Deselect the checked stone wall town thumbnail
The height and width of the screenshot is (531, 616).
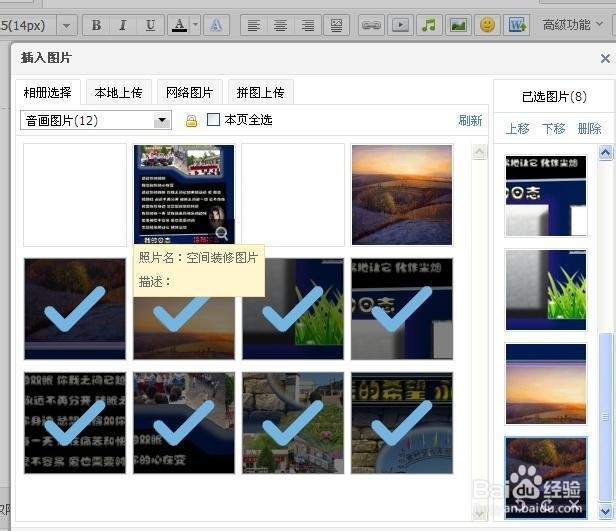tap(293, 423)
